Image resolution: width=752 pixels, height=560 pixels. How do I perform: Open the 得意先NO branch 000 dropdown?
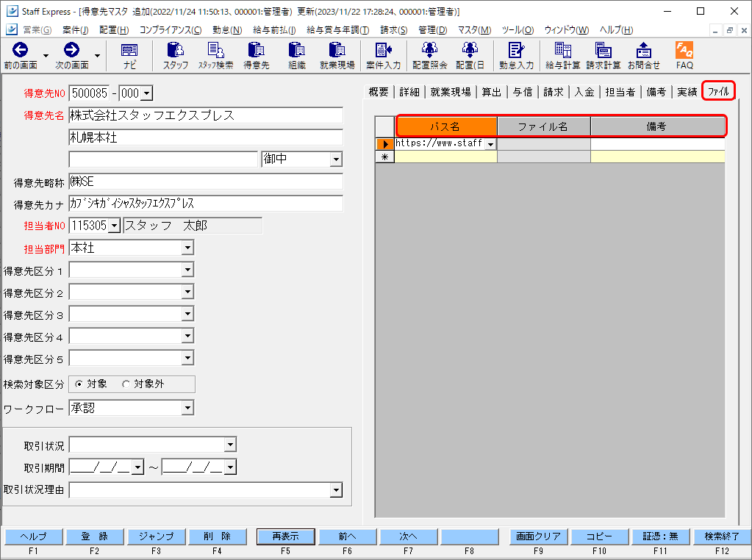(x=147, y=93)
